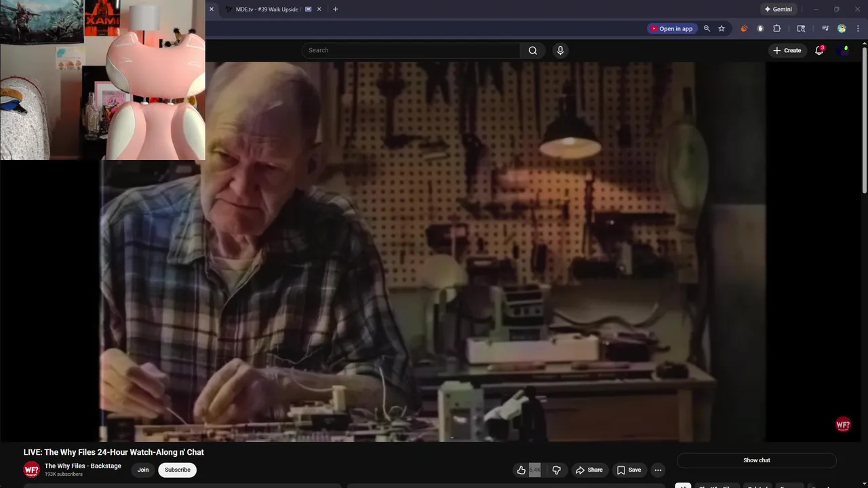This screenshot has width=868, height=488.
Task: Open a new browser tab
Action: [x=335, y=9]
